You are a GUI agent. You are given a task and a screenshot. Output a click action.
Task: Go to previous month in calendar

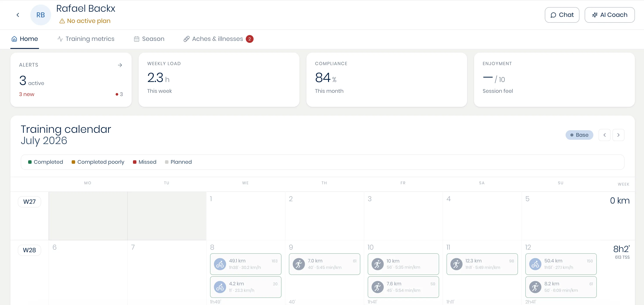(x=604, y=135)
